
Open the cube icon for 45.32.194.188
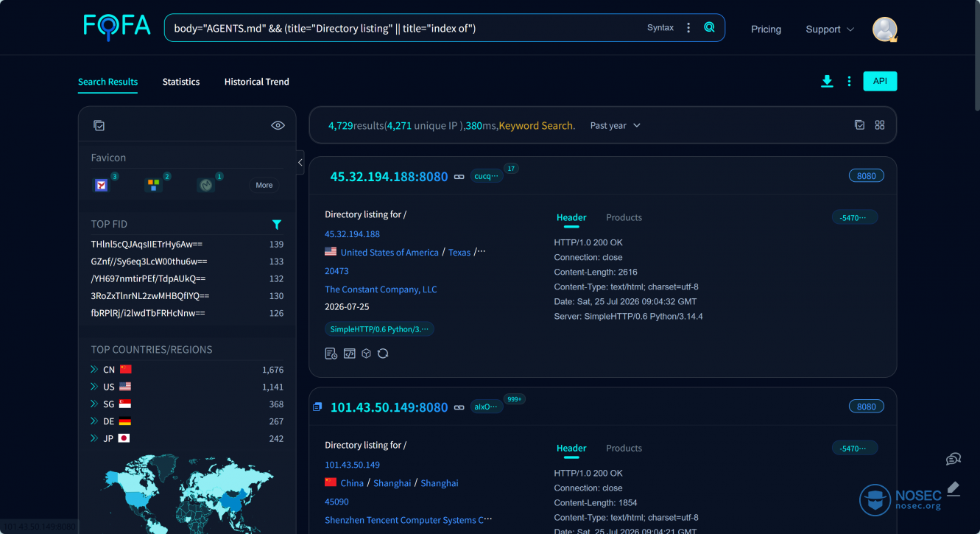click(x=366, y=354)
